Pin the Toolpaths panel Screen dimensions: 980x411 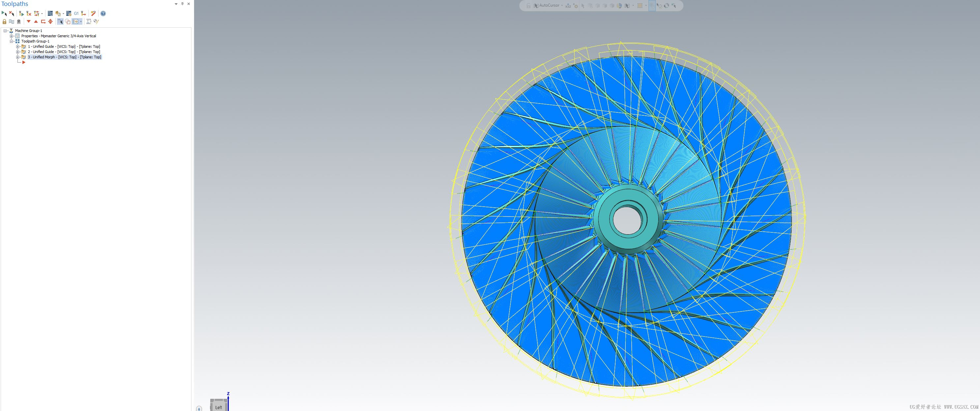point(182,4)
